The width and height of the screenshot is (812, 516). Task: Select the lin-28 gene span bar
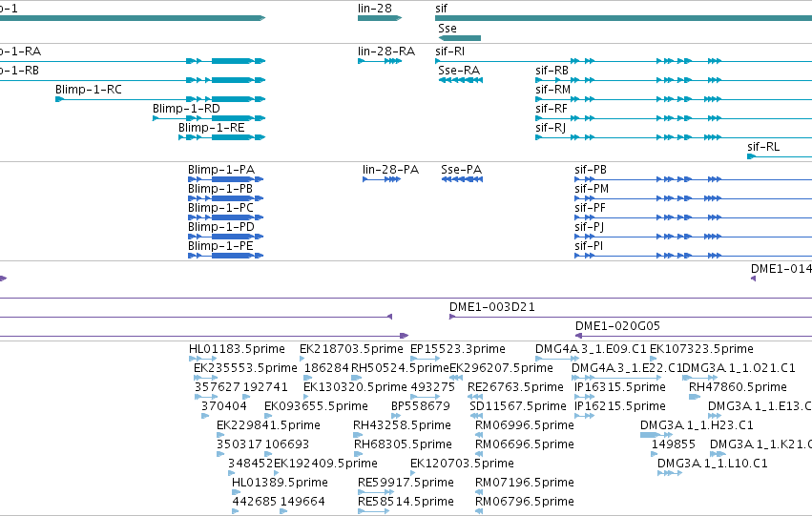[x=380, y=18]
